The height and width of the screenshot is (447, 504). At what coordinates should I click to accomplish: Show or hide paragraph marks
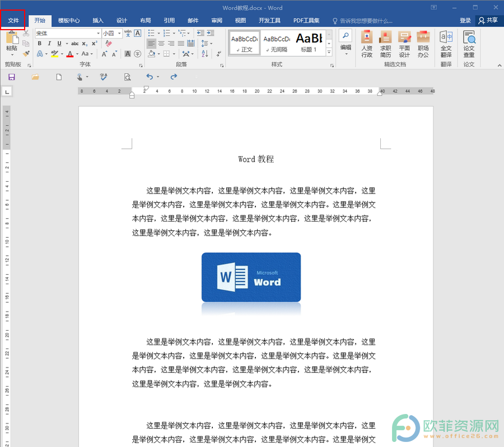click(x=218, y=54)
